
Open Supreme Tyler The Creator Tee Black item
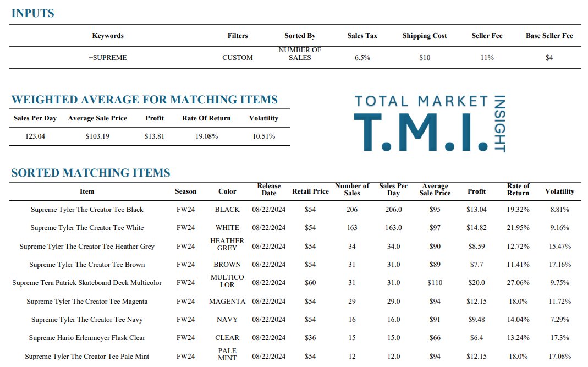coord(86,210)
